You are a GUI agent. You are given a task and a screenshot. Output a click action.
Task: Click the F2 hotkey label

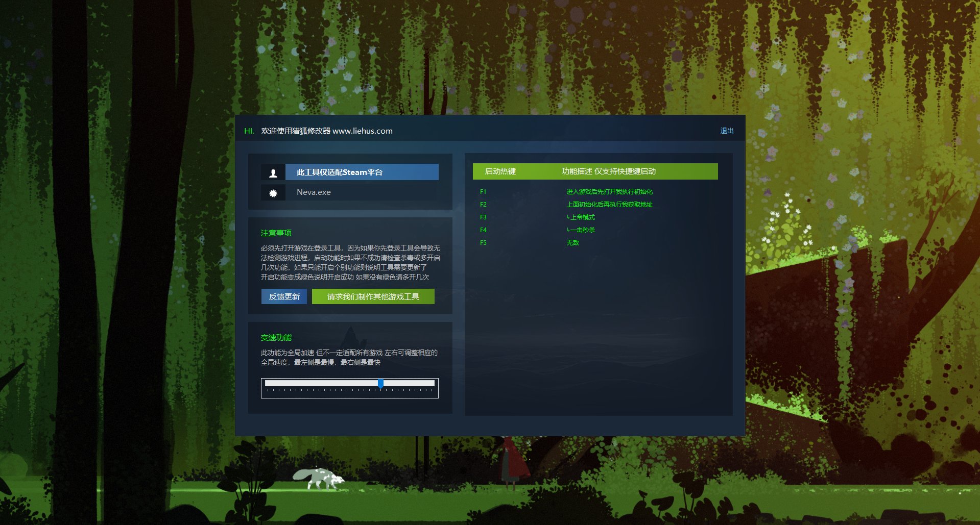point(483,205)
